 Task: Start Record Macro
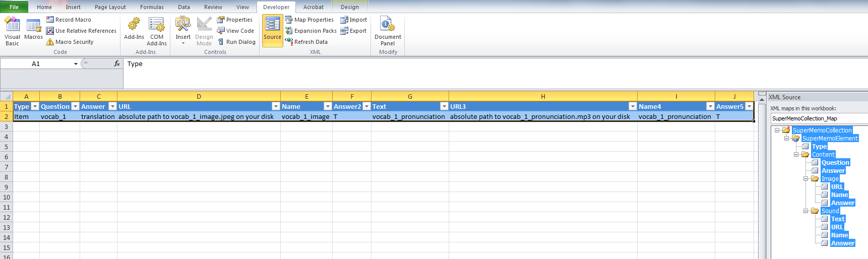(69, 20)
